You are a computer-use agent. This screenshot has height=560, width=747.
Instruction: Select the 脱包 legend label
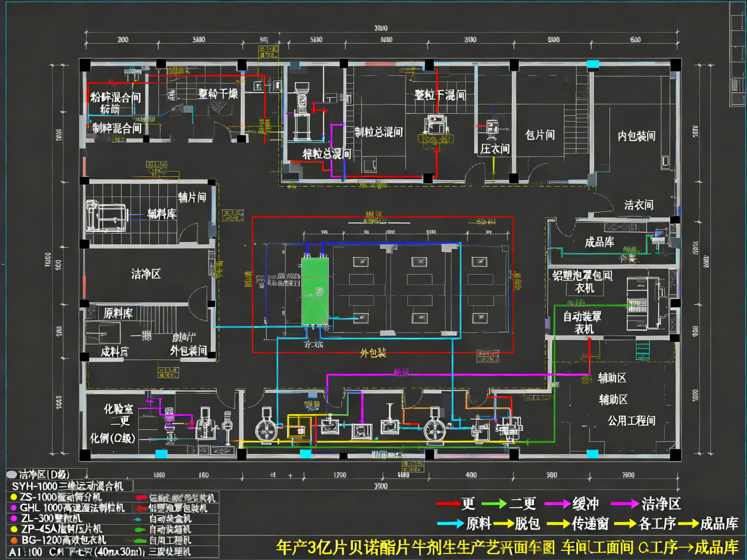pos(527,524)
